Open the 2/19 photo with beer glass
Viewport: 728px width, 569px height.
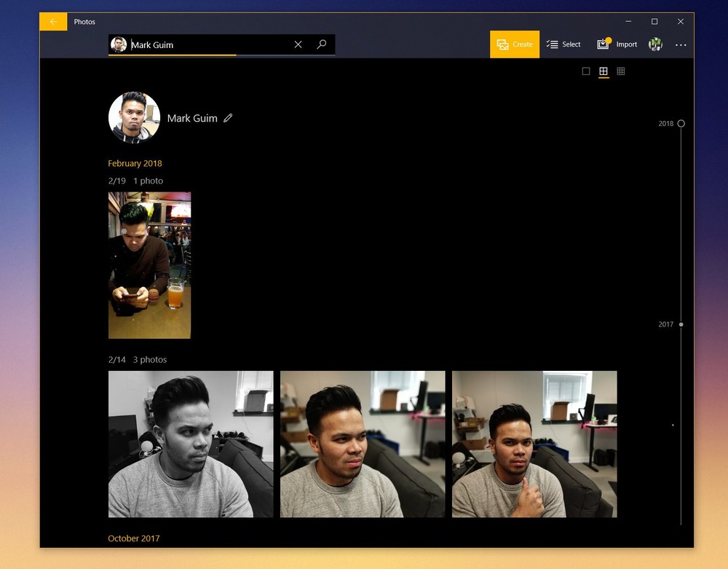click(x=149, y=265)
